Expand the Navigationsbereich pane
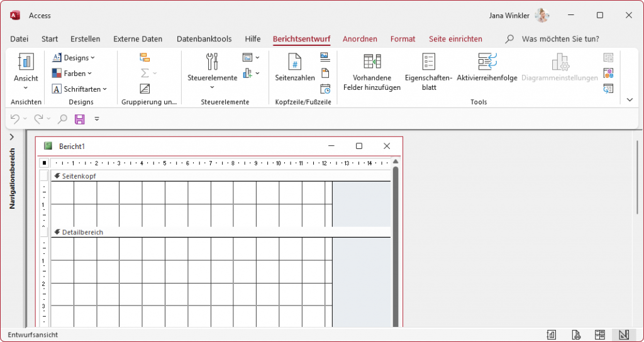 (12, 137)
